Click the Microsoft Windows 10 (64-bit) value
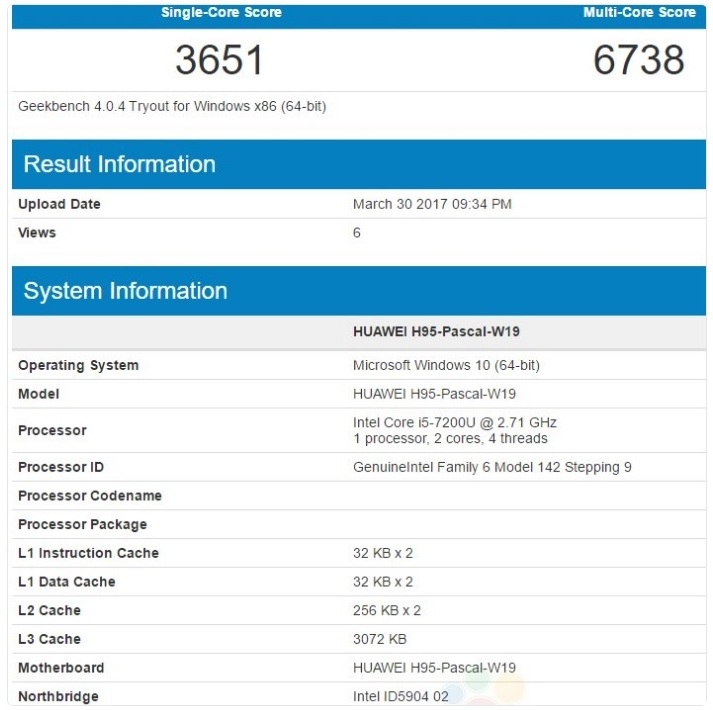The image size is (713, 710). (x=446, y=365)
